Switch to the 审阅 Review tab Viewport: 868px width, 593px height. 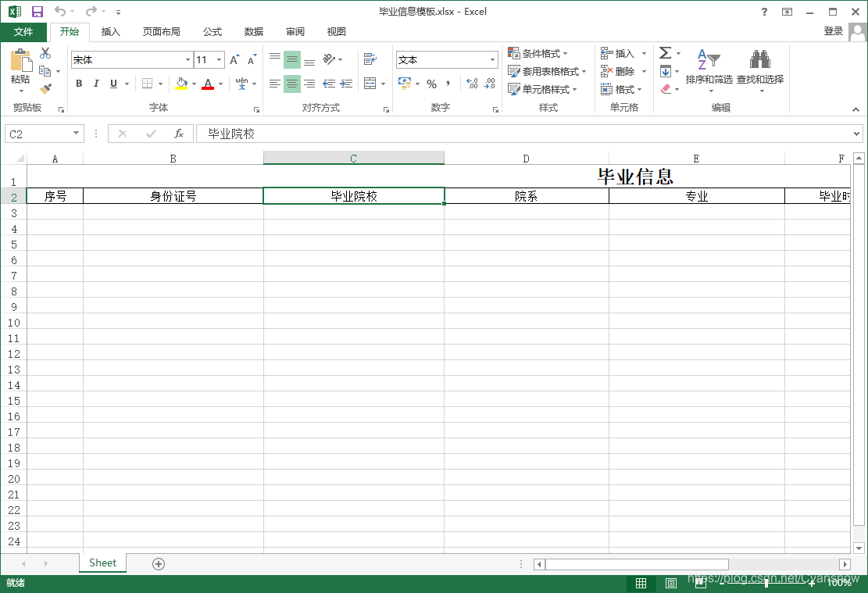click(295, 31)
